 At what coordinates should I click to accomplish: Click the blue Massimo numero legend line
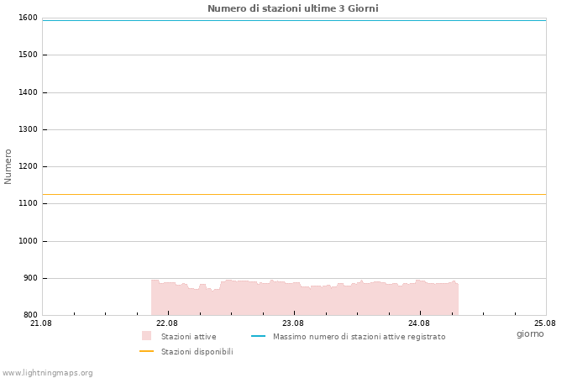(x=258, y=336)
